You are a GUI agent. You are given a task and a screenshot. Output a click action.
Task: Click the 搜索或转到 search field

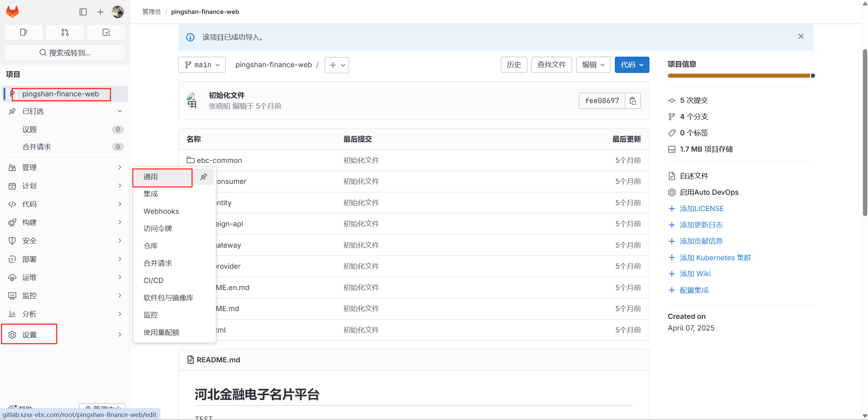pos(65,53)
